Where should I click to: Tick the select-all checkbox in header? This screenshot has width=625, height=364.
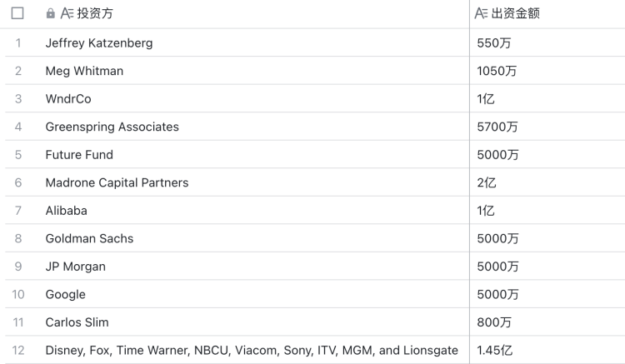17,14
